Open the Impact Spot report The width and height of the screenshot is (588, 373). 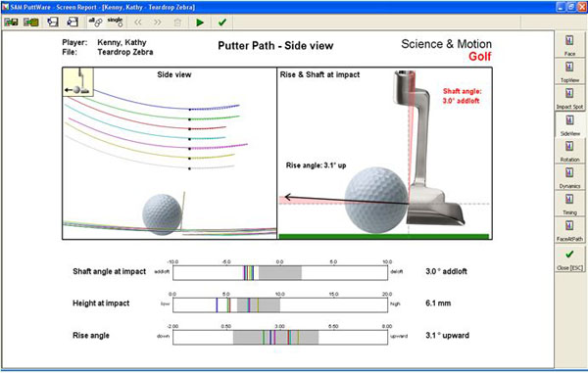click(569, 97)
